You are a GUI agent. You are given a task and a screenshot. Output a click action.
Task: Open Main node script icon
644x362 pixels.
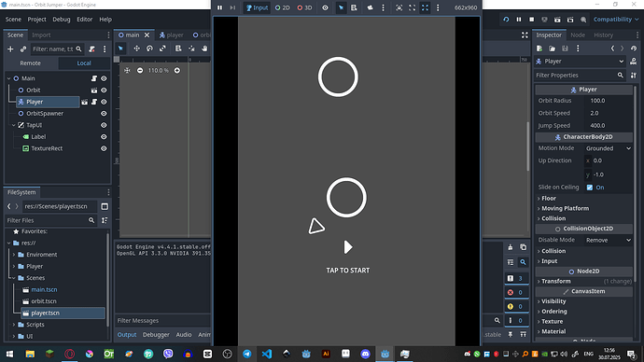(x=94, y=78)
